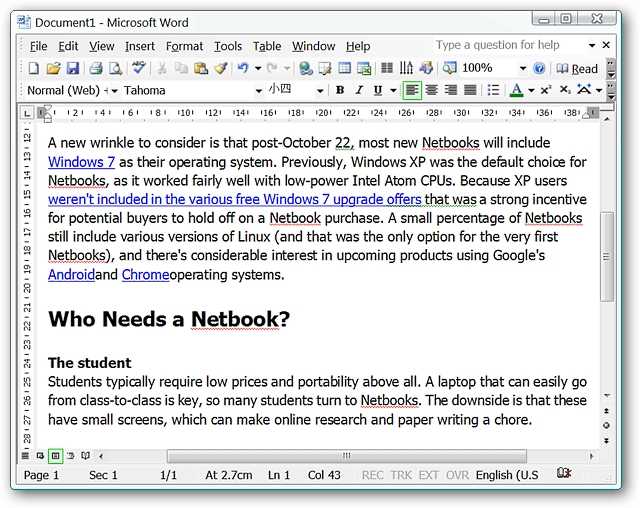Image resolution: width=640 pixels, height=508 pixels.
Task: Switch to Web Layout view button
Action: click(40, 456)
